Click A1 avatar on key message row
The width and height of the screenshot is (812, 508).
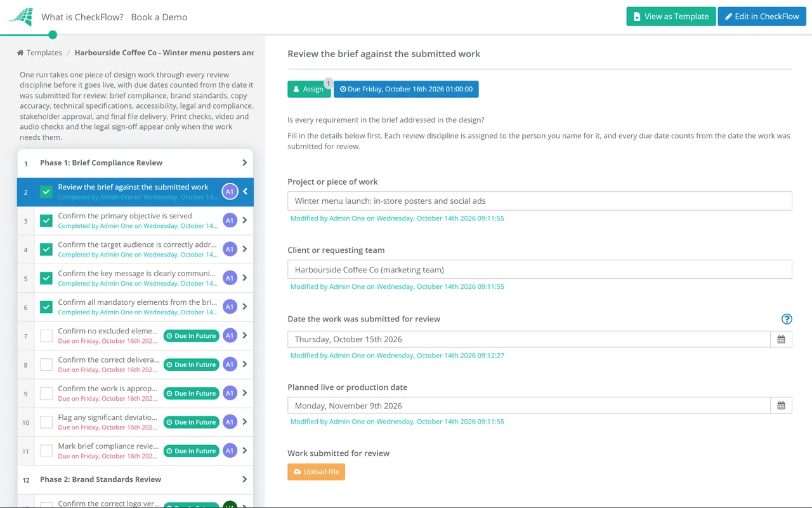(230, 277)
